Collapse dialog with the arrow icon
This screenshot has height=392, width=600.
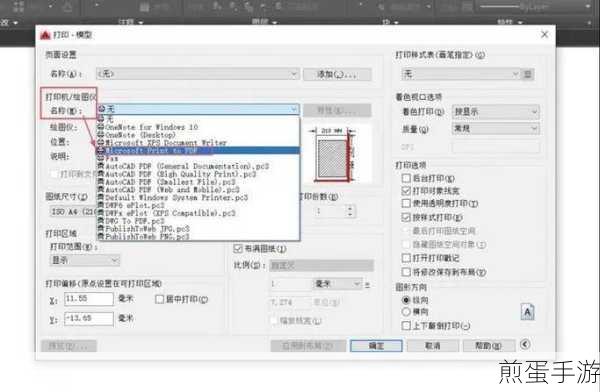tap(525, 345)
